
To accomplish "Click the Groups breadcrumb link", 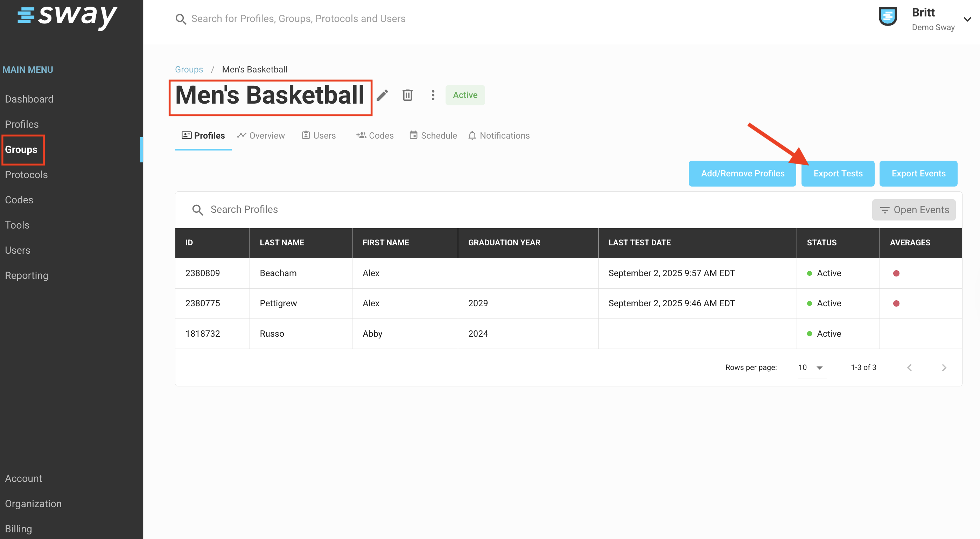I will coord(189,69).
